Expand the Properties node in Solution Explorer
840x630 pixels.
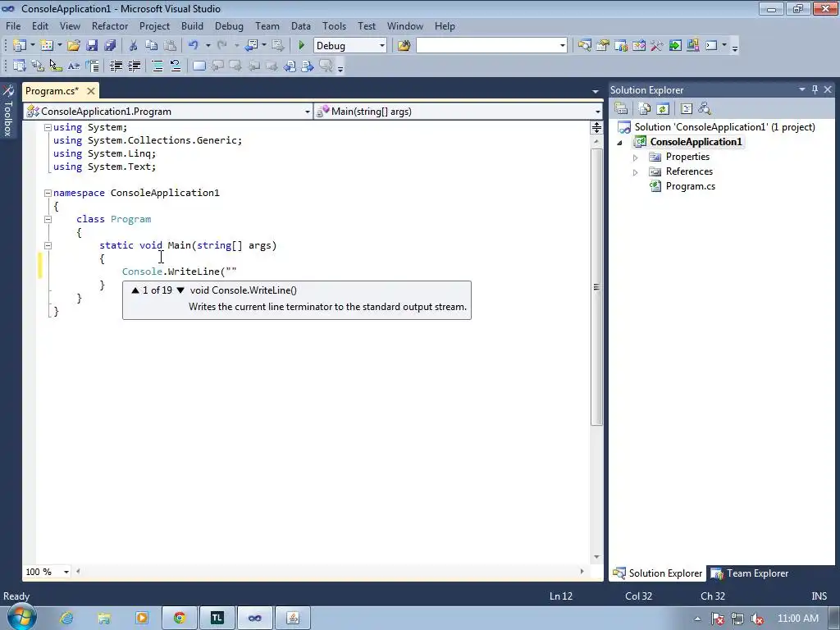coord(636,157)
